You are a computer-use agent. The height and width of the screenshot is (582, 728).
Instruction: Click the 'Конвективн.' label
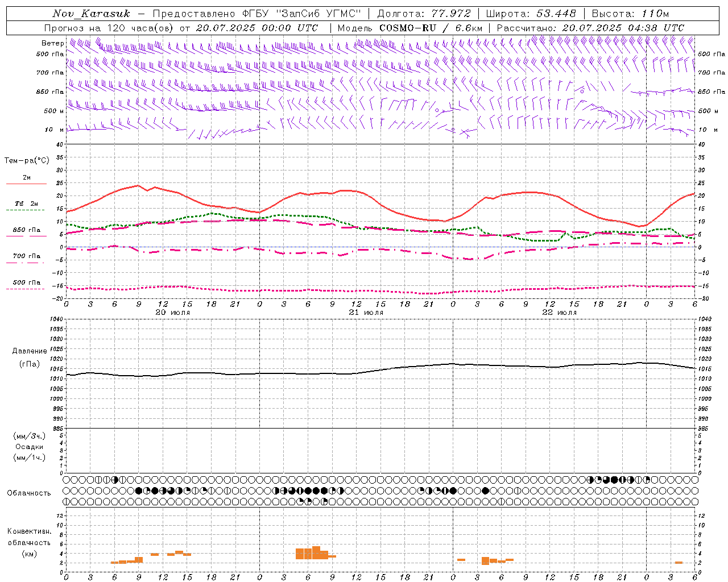click(29, 531)
